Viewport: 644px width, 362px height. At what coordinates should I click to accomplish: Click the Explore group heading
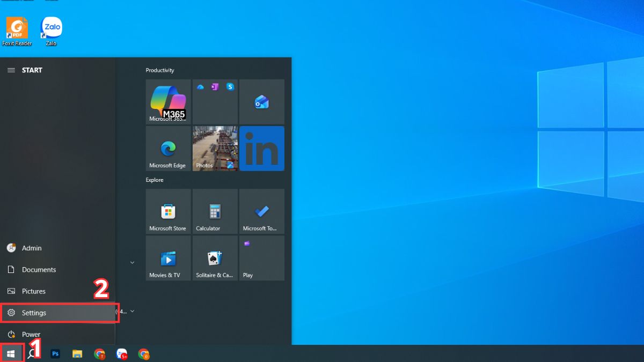pyautogui.click(x=155, y=180)
